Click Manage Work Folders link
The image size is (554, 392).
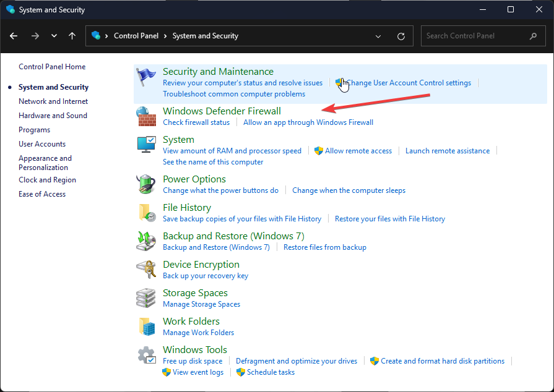click(198, 333)
